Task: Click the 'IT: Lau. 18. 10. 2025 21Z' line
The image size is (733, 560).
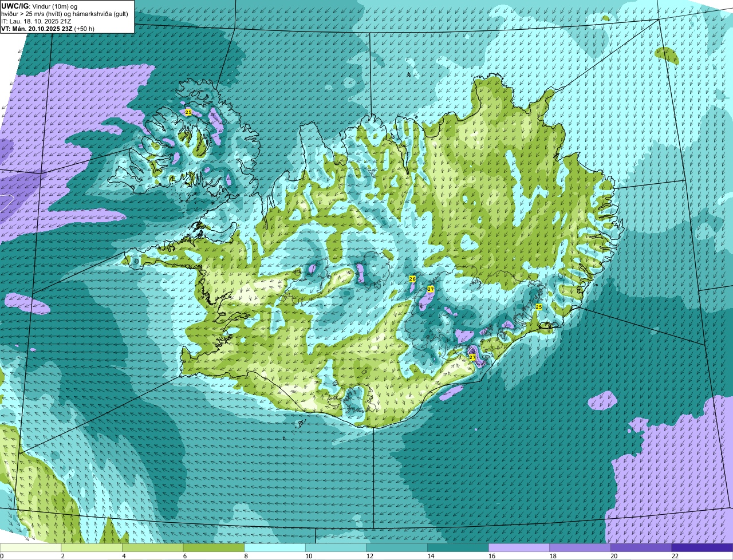Action: point(37,21)
